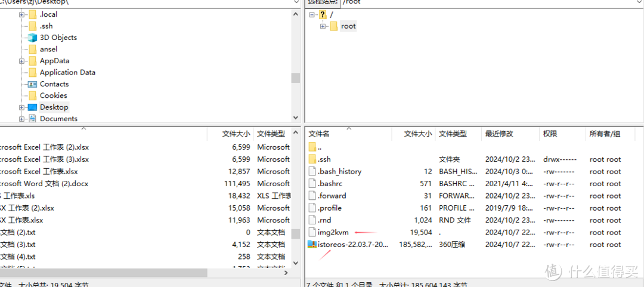Click the local file list scroll-down arrow

(296, 262)
